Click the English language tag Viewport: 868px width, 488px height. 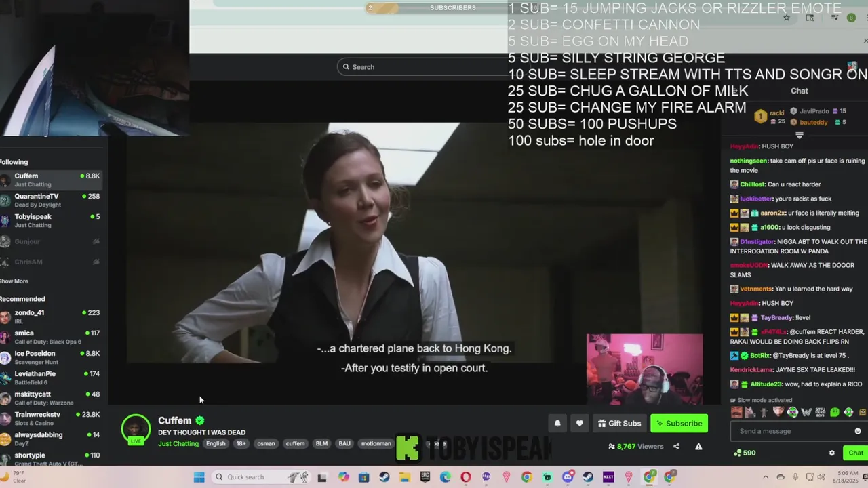(216, 444)
